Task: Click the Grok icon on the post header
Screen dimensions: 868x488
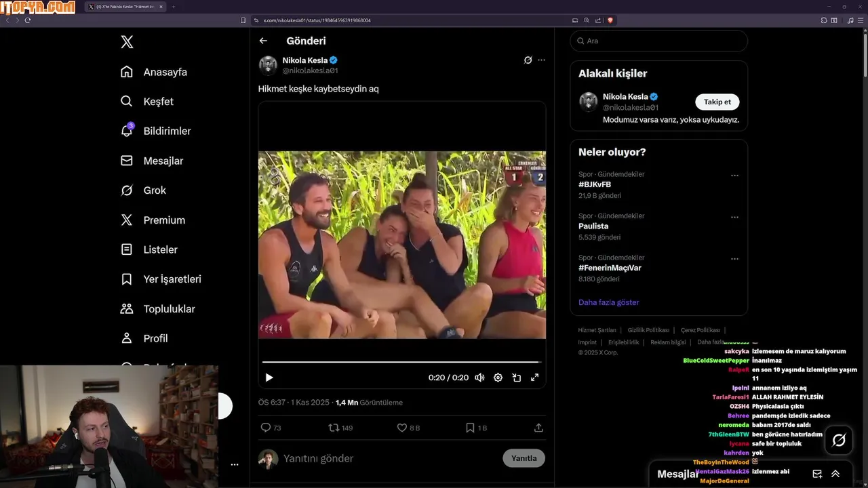Action: click(528, 60)
